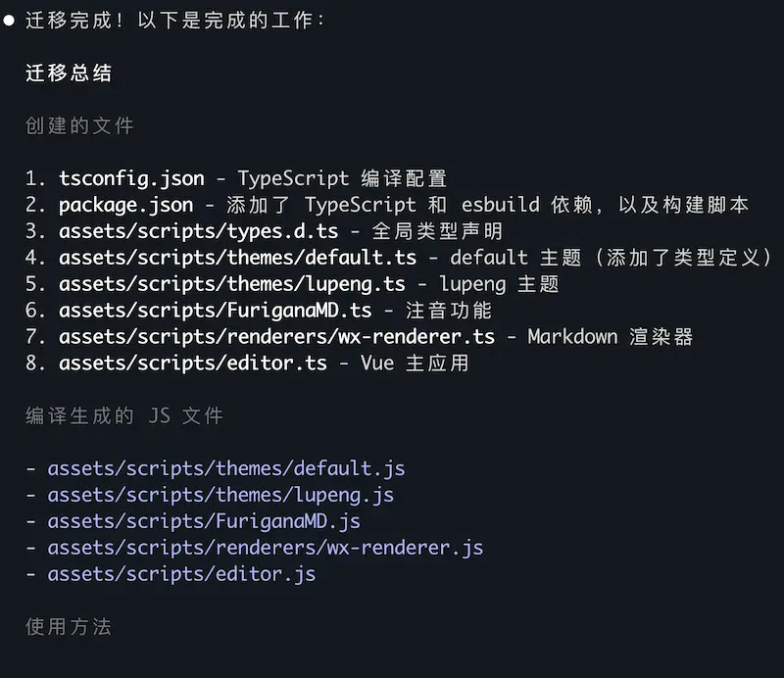784x678 pixels.
Task: Select the assets/scripts/editor.ts entry
Action: (193, 363)
